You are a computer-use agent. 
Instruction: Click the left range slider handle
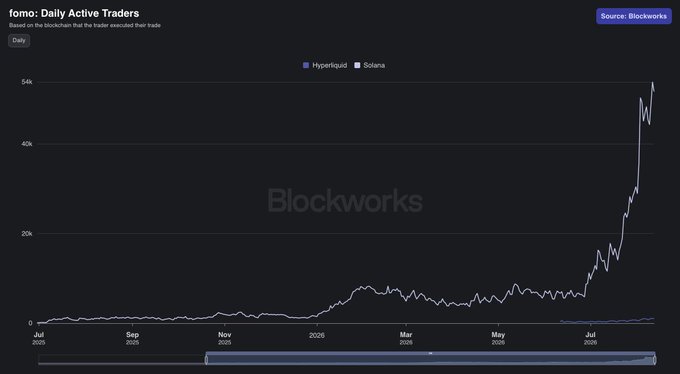[x=206, y=360]
